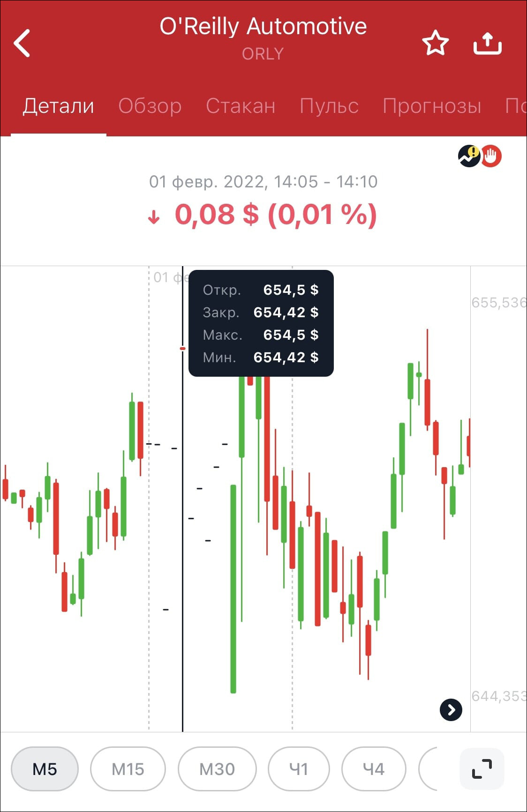Go back using the left arrow
This screenshot has height=812, width=527.
tap(22, 43)
